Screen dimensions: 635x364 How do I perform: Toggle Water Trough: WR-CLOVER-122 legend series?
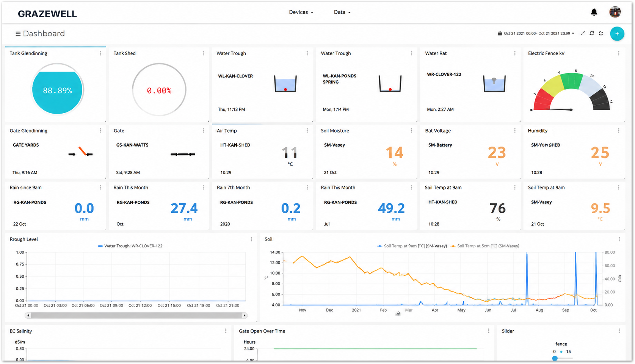coord(130,246)
